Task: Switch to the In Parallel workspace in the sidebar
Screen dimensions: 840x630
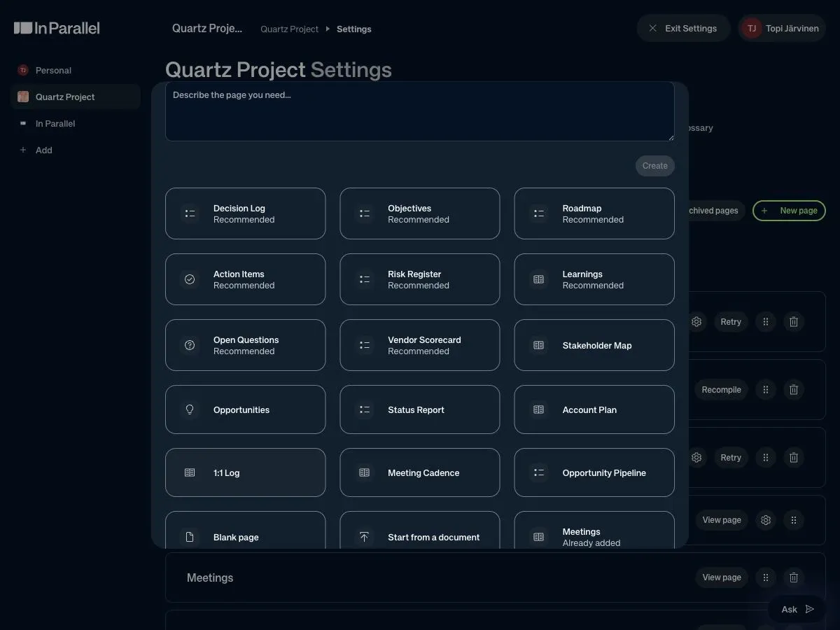Action: click(x=76, y=123)
